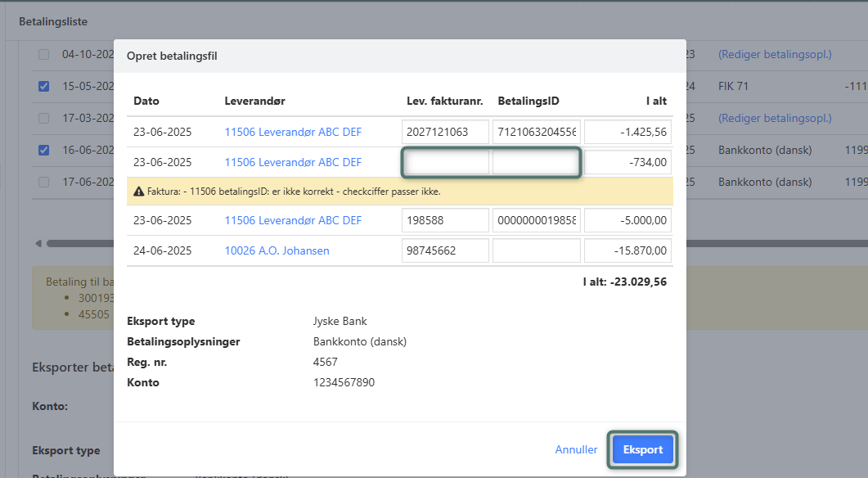
Task: Edit the invoice number field containing 2027121063
Action: point(445,132)
